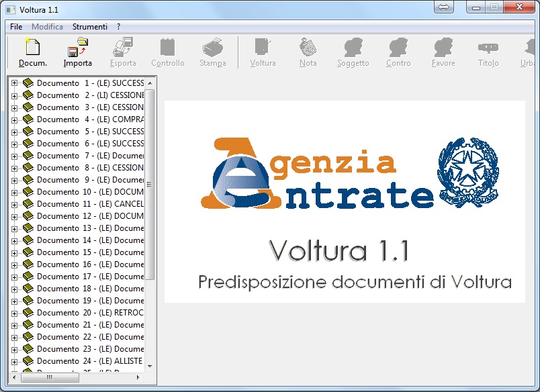Image resolution: width=540 pixels, height=392 pixels.
Task: Click the tree's scroll-down arrow
Action: point(150,366)
